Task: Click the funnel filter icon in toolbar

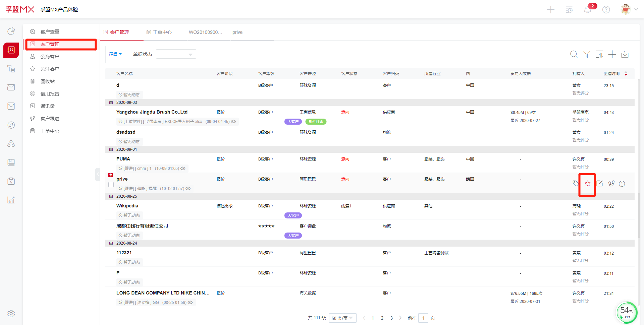Action: coord(587,54)
